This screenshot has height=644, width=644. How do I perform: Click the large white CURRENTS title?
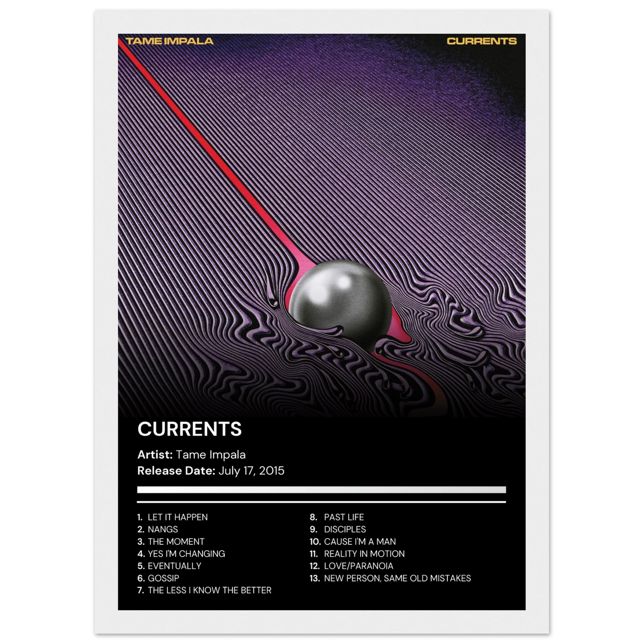click(x=189, y=429)
